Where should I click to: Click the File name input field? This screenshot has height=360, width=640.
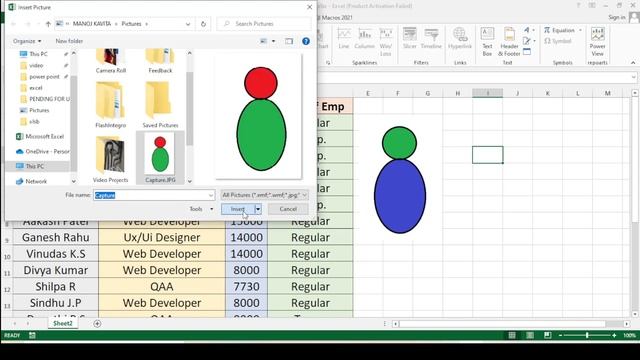pos(150,195)
